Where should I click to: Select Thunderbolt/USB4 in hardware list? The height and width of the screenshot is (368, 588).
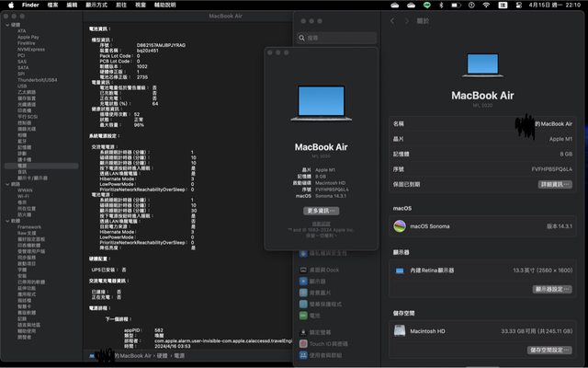36,80
